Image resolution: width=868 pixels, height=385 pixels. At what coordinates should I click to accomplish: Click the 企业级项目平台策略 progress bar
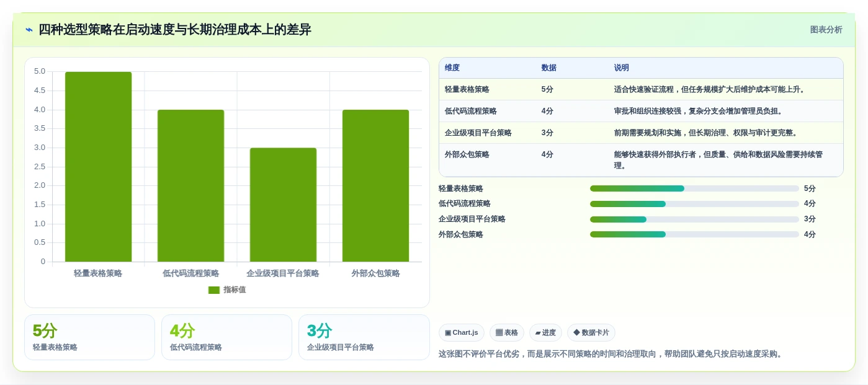tap(694, 219)
